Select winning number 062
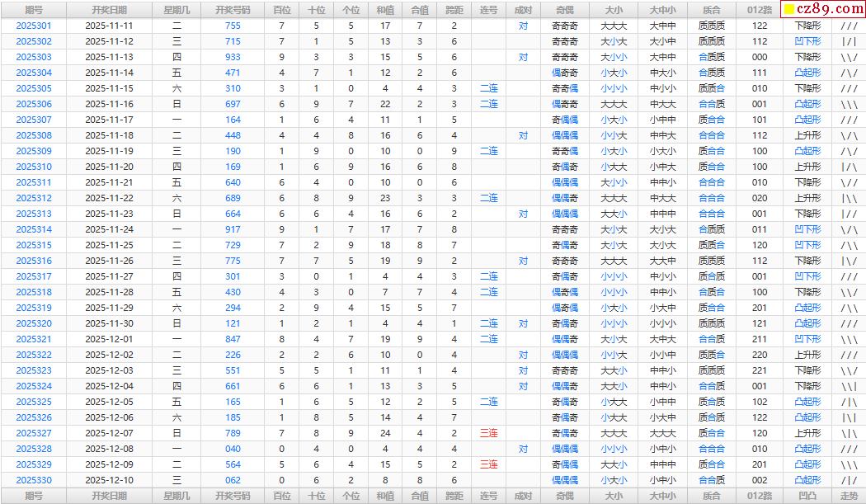Image resolution: width=866 pixels, height=504 pixels. (233, 480)
